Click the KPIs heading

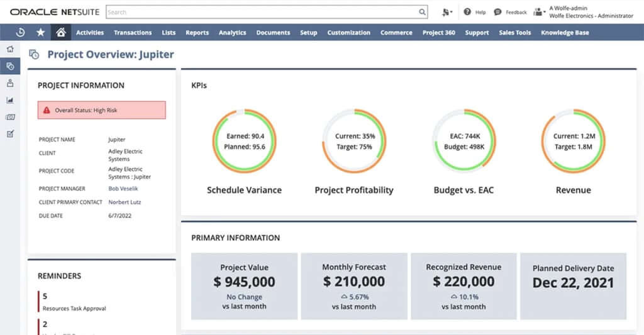(199, 85)
